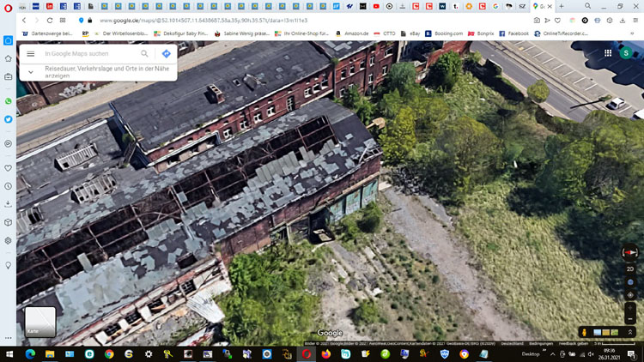Viewport: 644px width, 362px height.
Task: Open the Google Maps hamburger menu
Action: click(30, 54)
